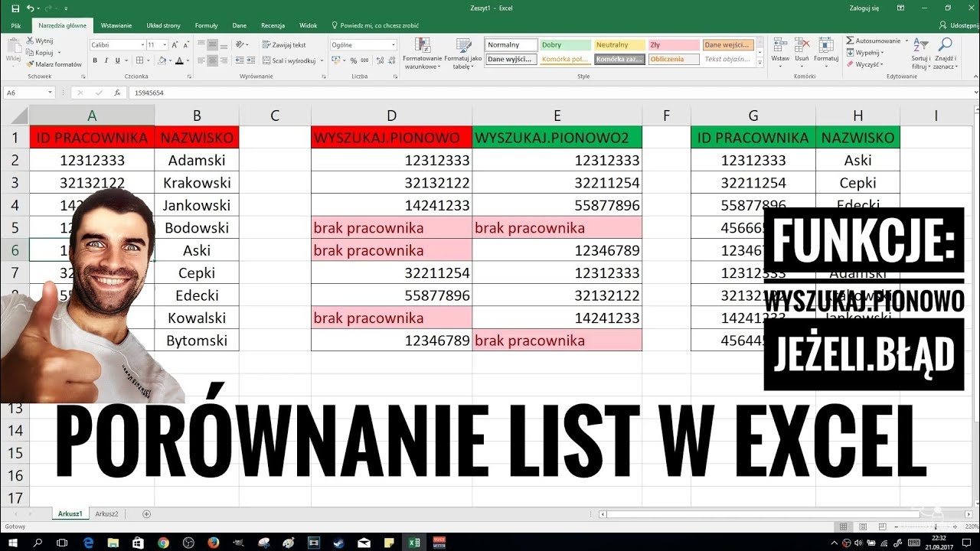
Task: Click insert function fx icon
Action: pyautogui.click(x=117, y=93)
